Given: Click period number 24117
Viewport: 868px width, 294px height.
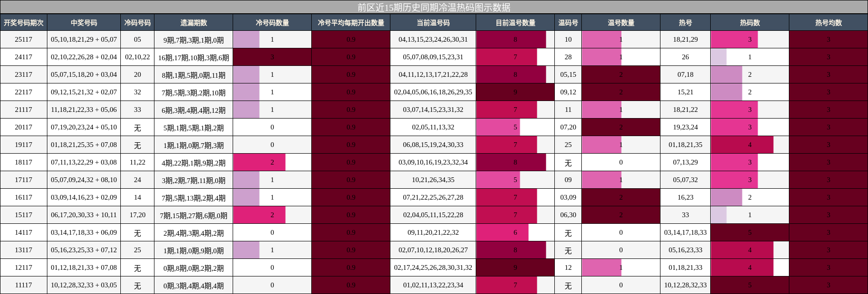Looking at the screenshot, I should point(24,57).
